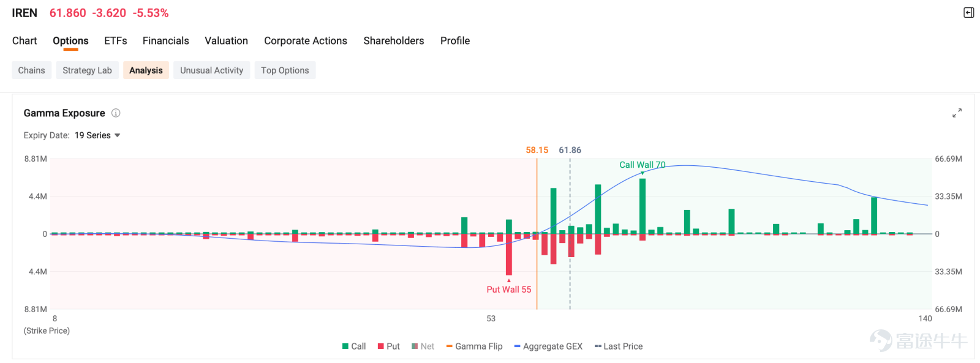The height and width of the screenshot is (363, 980).
Task: Click the tall green call bar at strike 70
Action: [x=643, y=206]
